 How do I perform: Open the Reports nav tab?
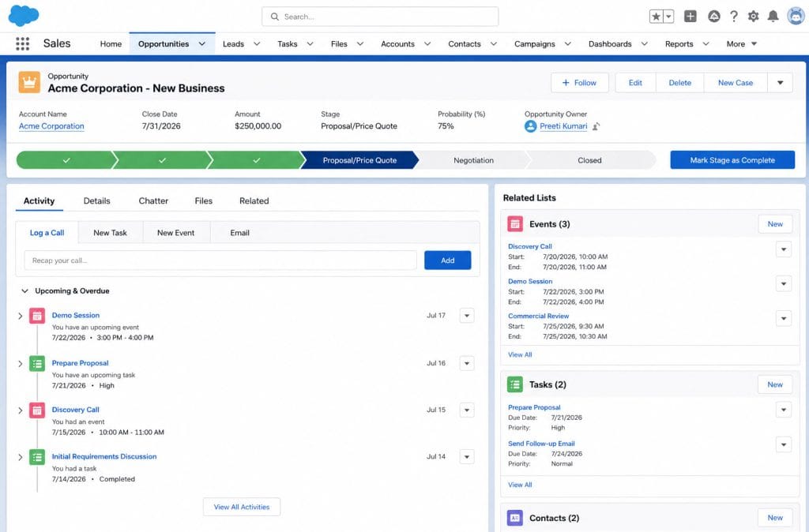click(x=679, y=44)
